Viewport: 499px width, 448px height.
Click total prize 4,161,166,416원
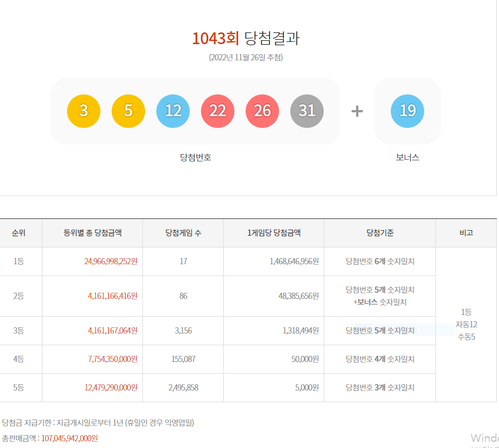click(x=113, y=296)
